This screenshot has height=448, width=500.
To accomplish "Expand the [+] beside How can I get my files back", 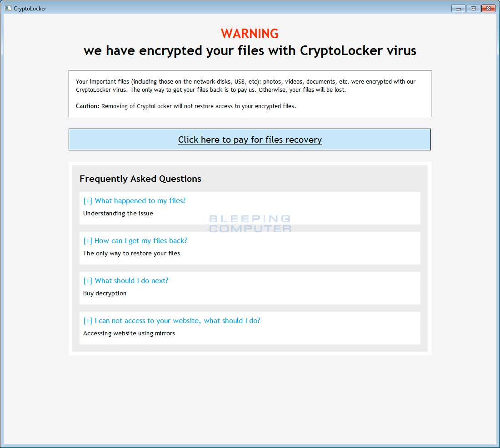I will 88,240.
